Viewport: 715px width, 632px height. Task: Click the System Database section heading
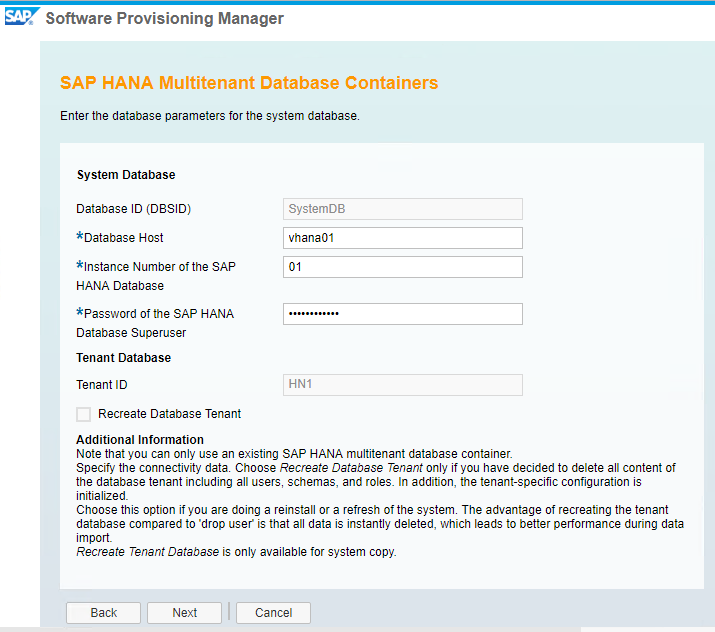coord(126,175)
